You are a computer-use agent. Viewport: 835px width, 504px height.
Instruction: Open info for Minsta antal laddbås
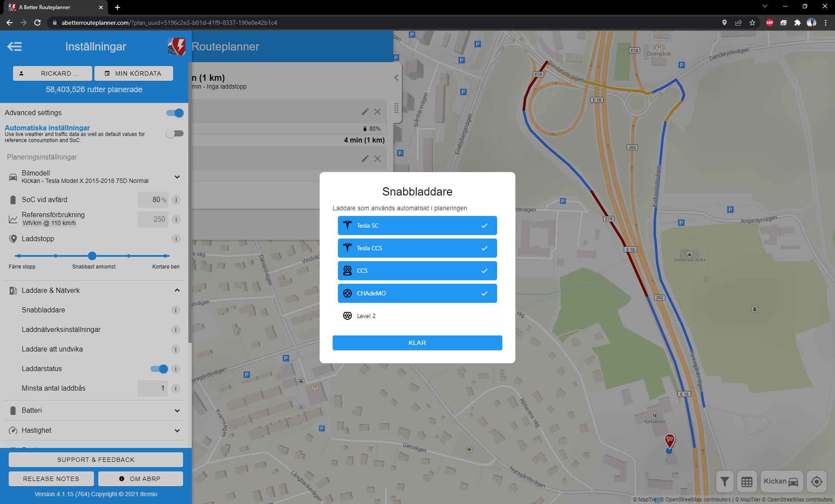pos(176,388)
